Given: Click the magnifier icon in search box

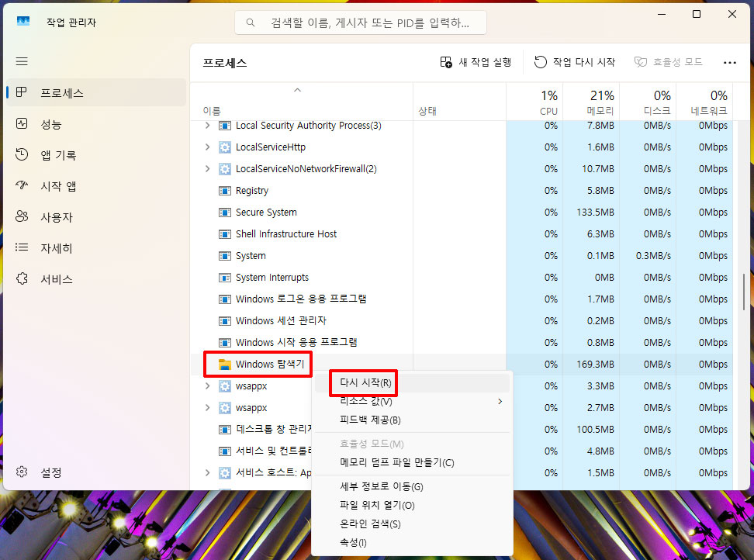Looking at the screenshot, I should 250,22.
